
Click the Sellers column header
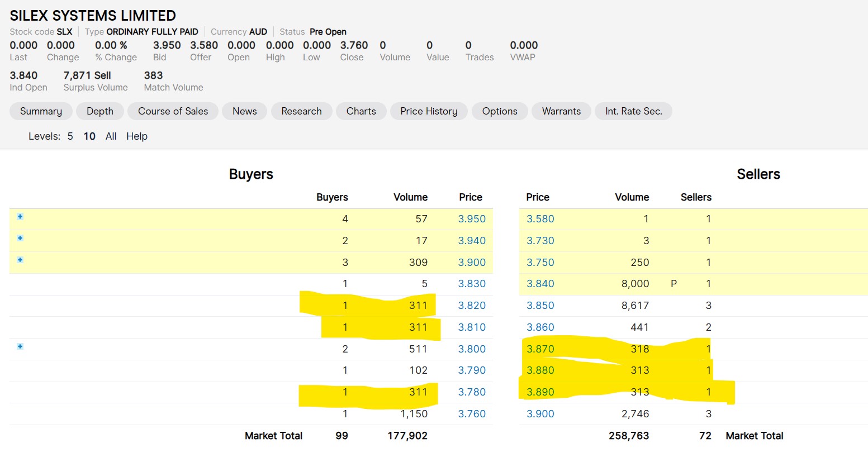(696, 197)
